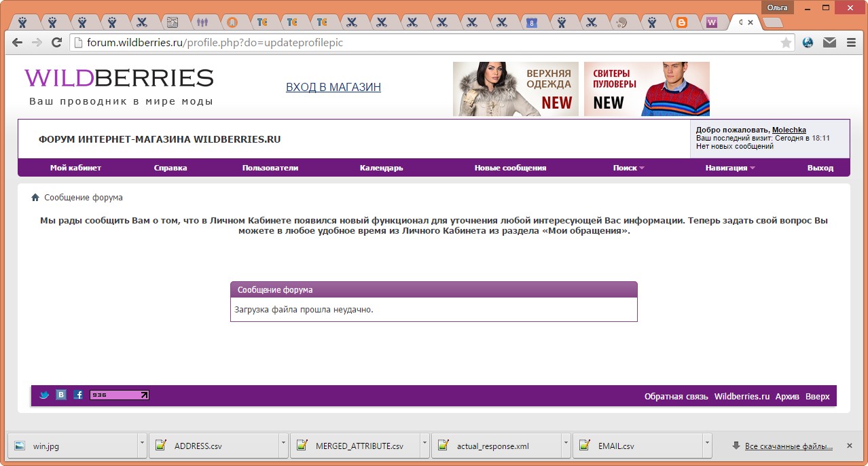Image resolution: width=868 pixels, height=466 pixels.
Task: Open the Wildberries.ru footer link
Action: (742, 397)
